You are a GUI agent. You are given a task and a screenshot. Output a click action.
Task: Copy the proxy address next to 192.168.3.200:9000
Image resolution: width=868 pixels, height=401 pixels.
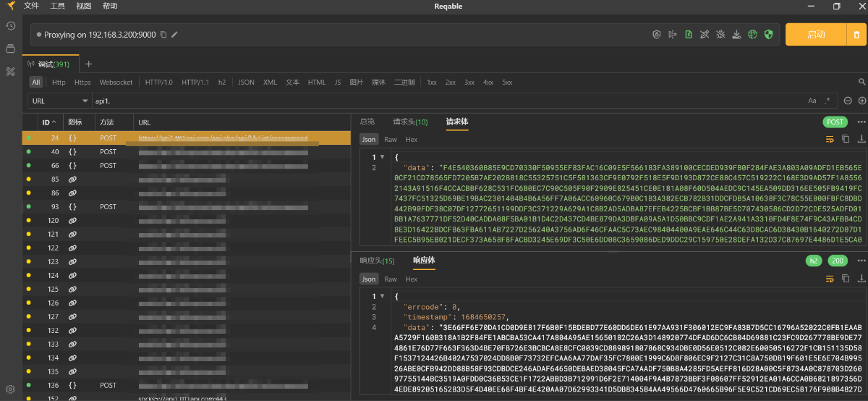pyautogui.click(x=163, y=35)
